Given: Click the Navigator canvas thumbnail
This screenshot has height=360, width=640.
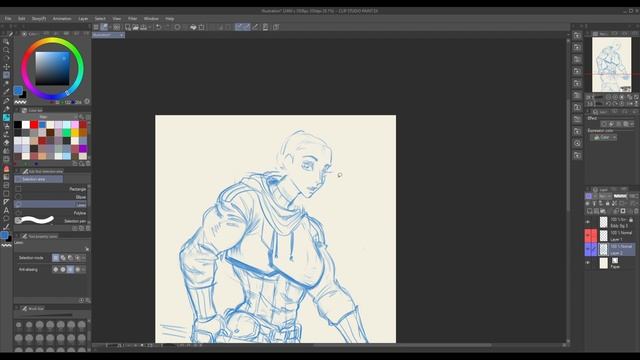Looking at the screenshot, I should tap(611, 64).
